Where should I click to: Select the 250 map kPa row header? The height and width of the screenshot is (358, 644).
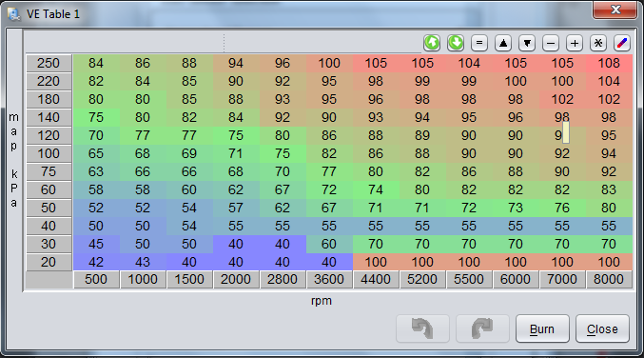49,63
